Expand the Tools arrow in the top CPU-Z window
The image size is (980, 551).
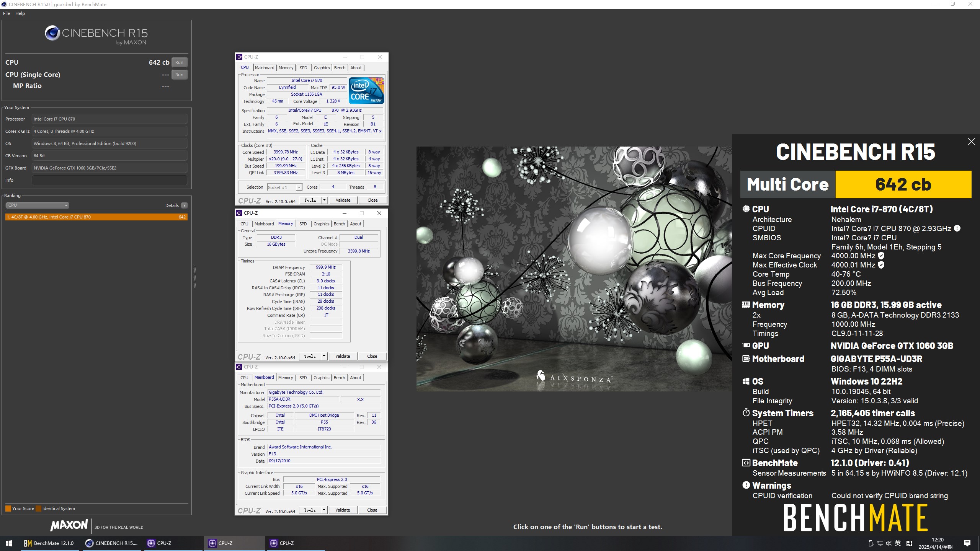click(x=324, y=200)
